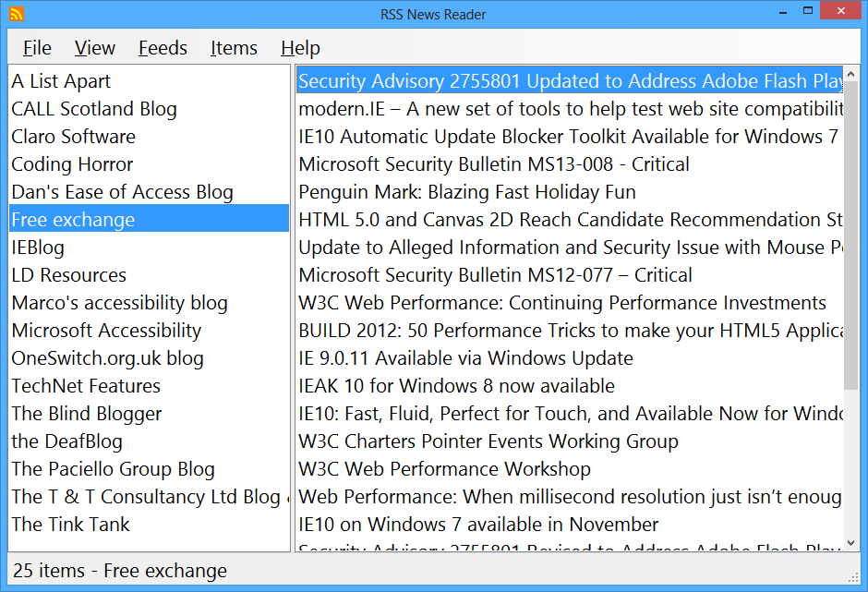
Task: Select the DeafBlog feed
Action: click(x=149, y=441)
